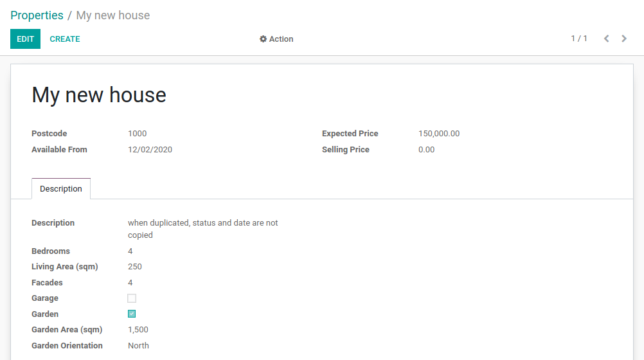The width and height of the screenshot is (644, 360).
Task: Toggle the Garage checkbox
Action: 132,298
